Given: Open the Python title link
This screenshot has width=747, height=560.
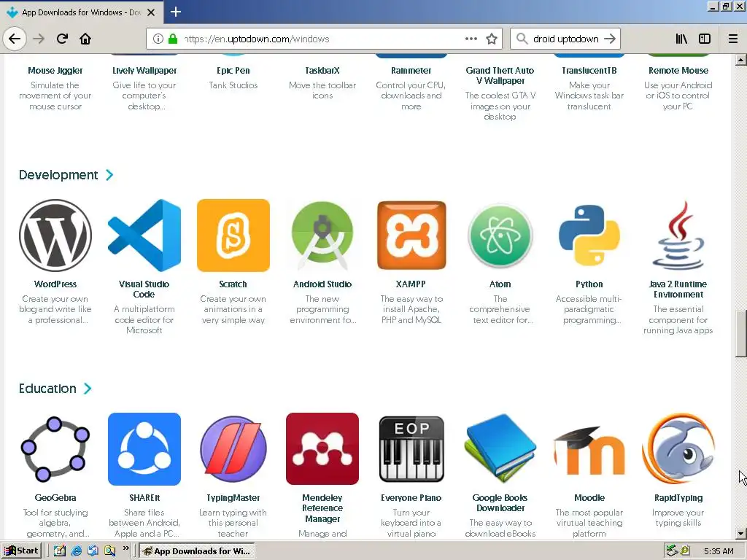Looking at the screenshot, I should coord(589,284).
